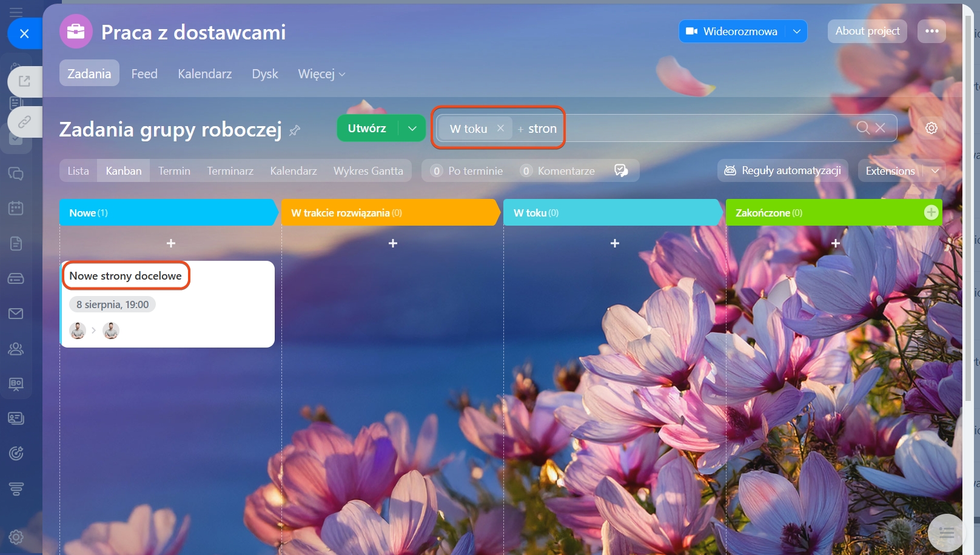Viewport: 980px width, 555px height.
Task: Pin the Zadania grupy roboczej page
Action: click(295, 130)
